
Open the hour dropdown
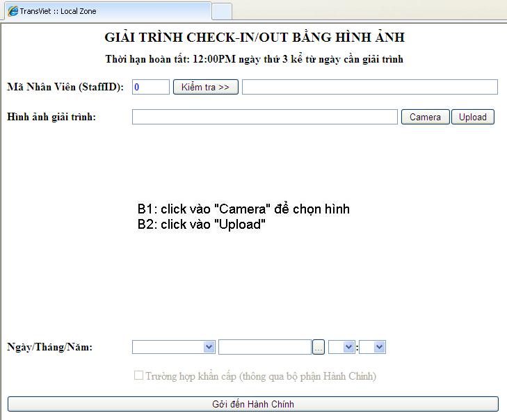coord(341,347)
